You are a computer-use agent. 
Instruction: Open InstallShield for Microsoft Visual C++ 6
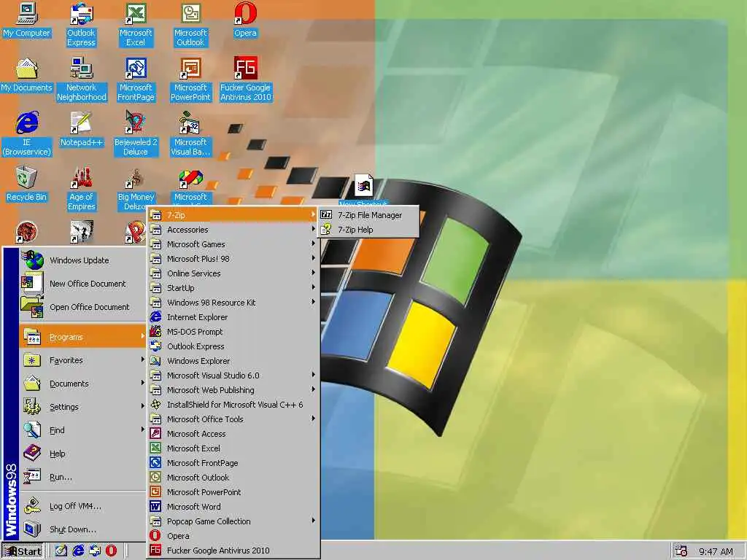point(233,404)
